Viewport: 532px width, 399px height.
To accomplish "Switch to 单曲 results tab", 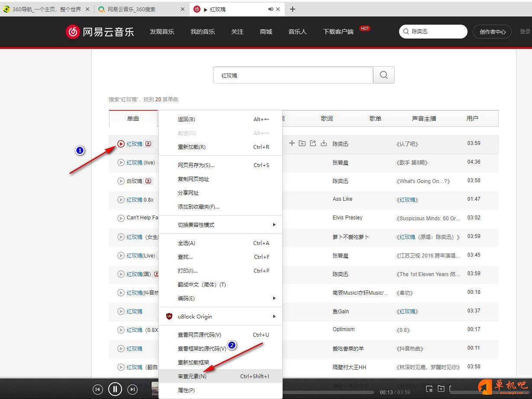I will 133,118.
